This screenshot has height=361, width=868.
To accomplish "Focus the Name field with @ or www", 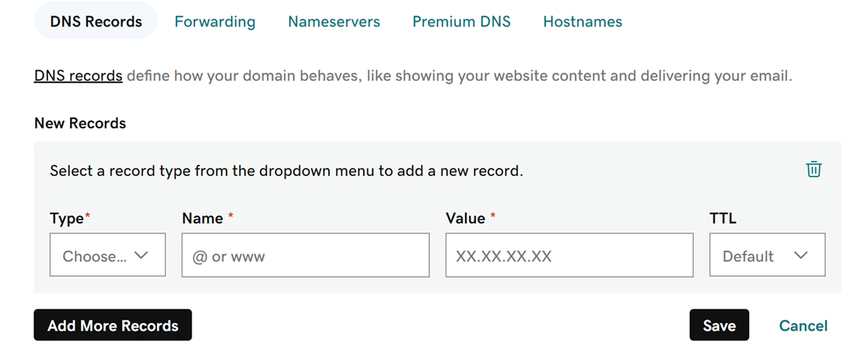I will 306,254.
